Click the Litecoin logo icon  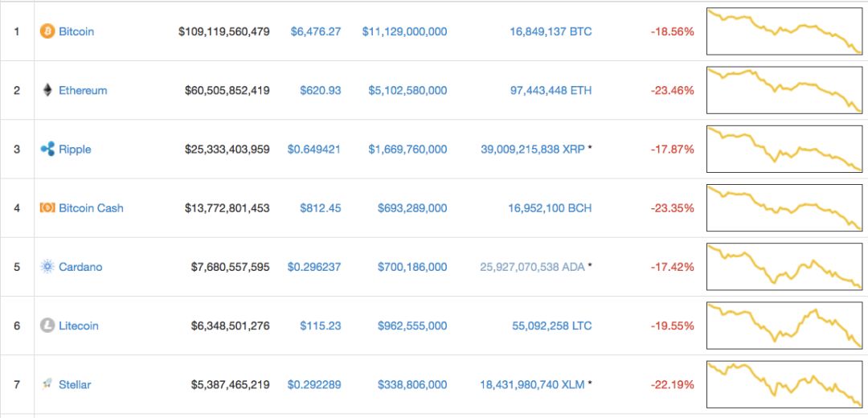coord(47,326)
